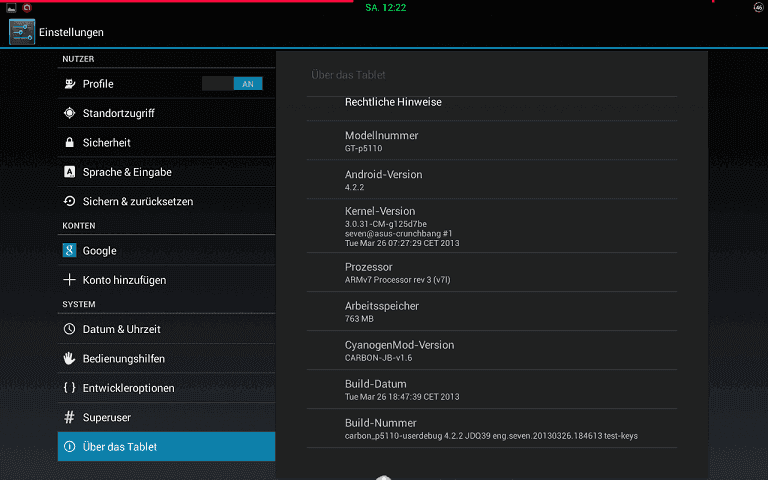Tap the Modellnummer GT-p5110 row
Screen dimensions: 768x480
point(492,141)
